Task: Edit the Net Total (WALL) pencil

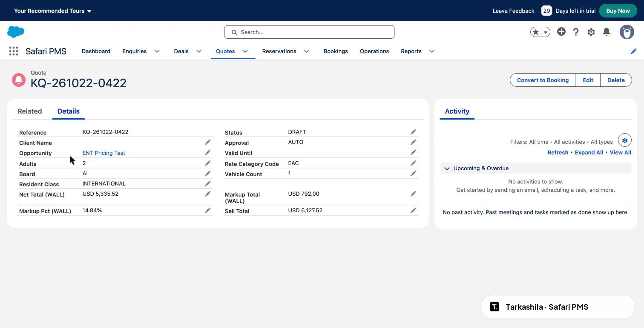Action: point(208,194)
